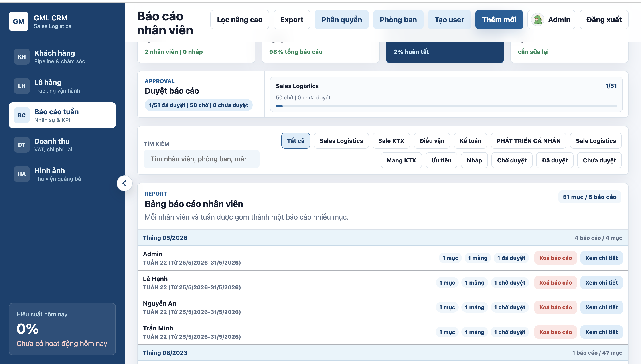Click the BC icon for Báo cáo tuần

click(x=22, y=115)
